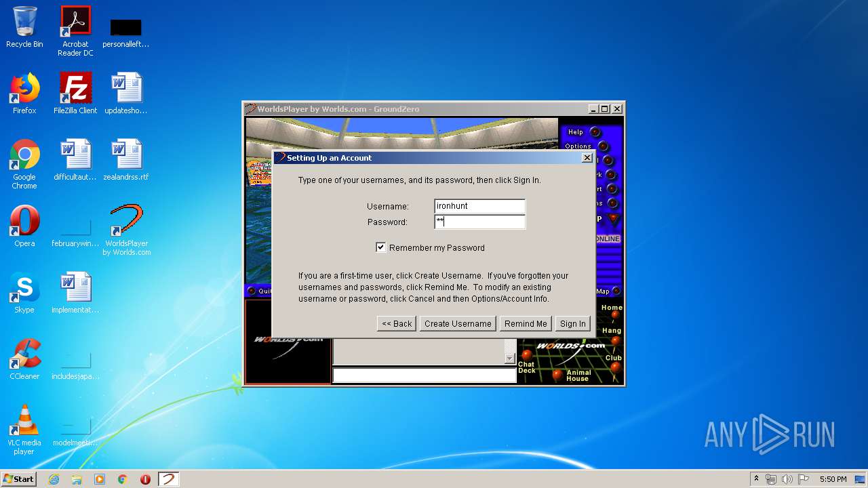This screenshot has width=868, height=488.
Task: Select the Club pin on Worlds map
Action: click(615, 367)
